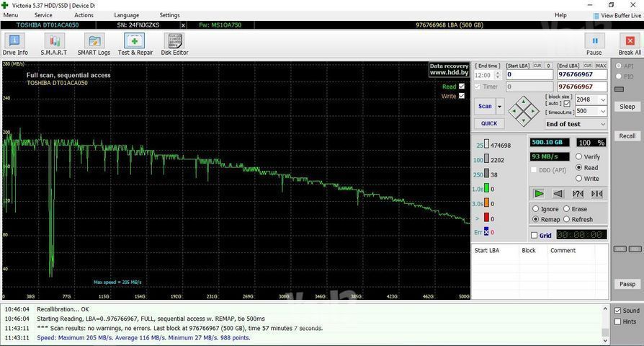Open the S.M.A.R.T section
Viewport: 644px width, 346px height.
point(54,45)
